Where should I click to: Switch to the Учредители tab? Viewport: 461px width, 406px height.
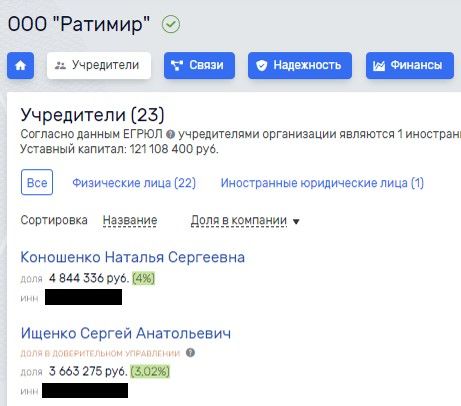pos(99,65)
